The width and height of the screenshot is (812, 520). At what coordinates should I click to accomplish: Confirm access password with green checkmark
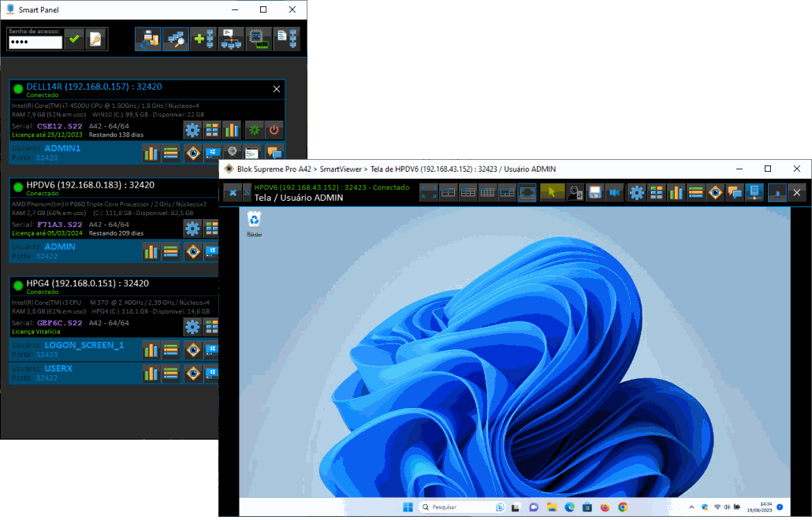click(75, 39)
